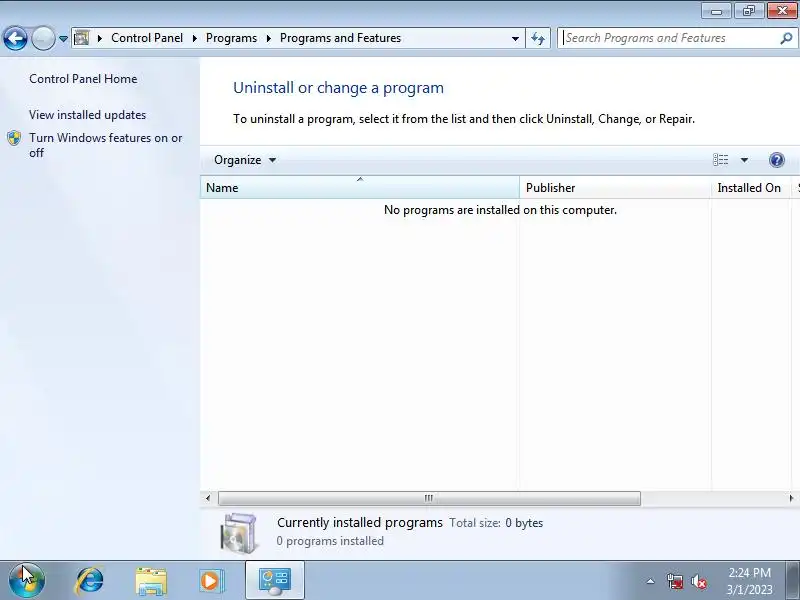
Task: Select Programs breadcrumb
Action: [231, 38]
